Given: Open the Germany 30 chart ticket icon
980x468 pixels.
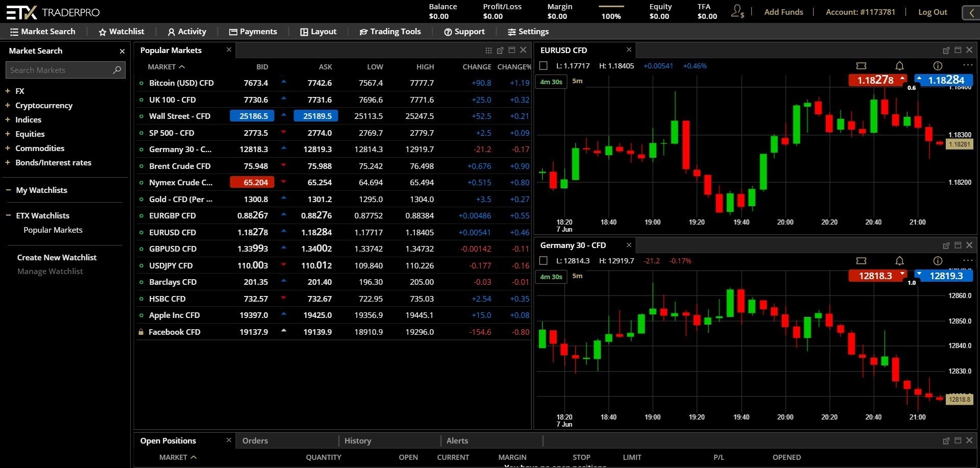Looking at the screenshot, I should 861,261.
